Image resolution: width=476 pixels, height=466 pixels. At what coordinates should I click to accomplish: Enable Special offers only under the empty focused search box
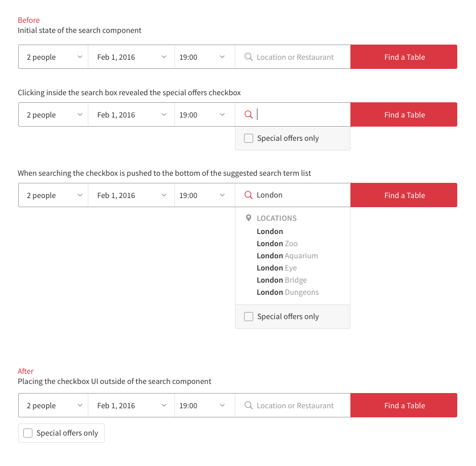pyautogui.click(x=249, y=138)
